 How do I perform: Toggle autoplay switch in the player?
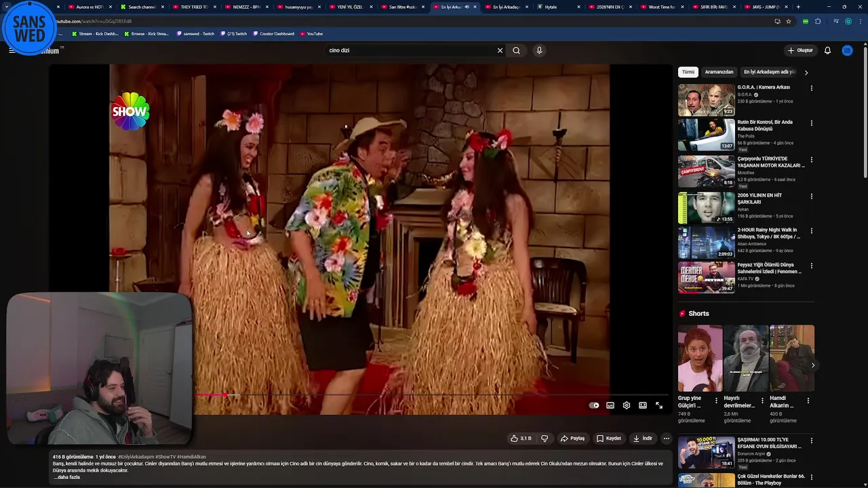(x=594, y=405)
